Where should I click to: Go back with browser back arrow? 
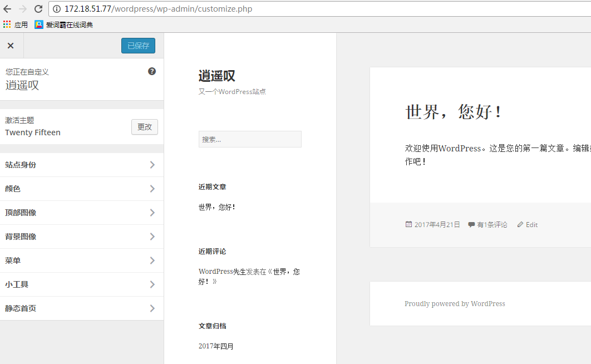click(x=7, y=9)
